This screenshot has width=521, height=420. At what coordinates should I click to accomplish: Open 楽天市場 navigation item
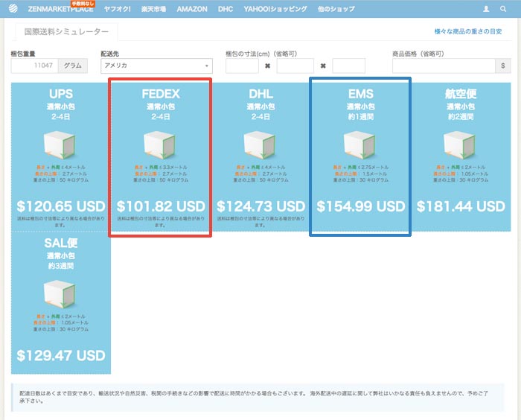[153, 10]
